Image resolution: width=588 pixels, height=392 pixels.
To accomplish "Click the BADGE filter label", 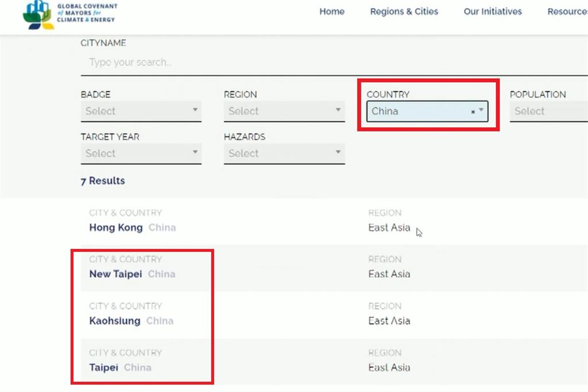I will [x=95, y=95].
